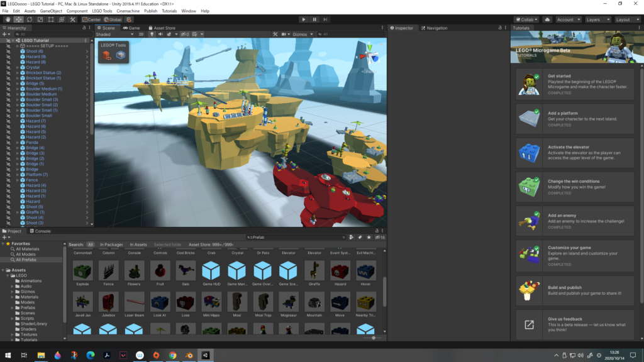Open the LEGO Tools menu
This screenshot has height=362, width=644.
(102, 11)
